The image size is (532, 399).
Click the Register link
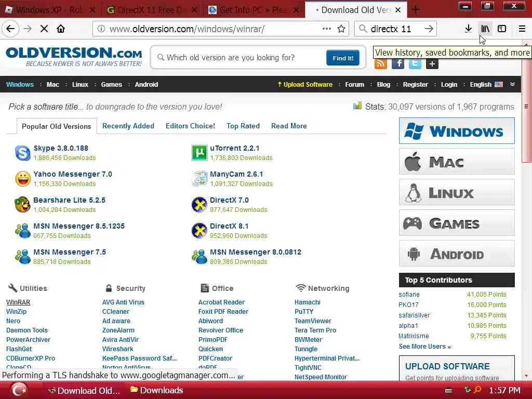(x=415, y=85)
